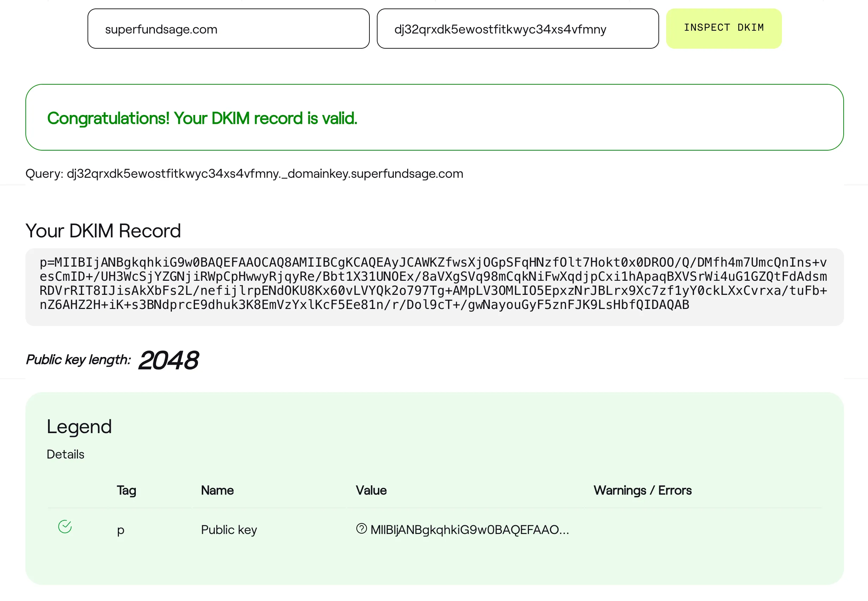Click the domain input containing superfundsage.com
Image resolution: width=868 pixels, height=601 pixels.
point(228,29)
